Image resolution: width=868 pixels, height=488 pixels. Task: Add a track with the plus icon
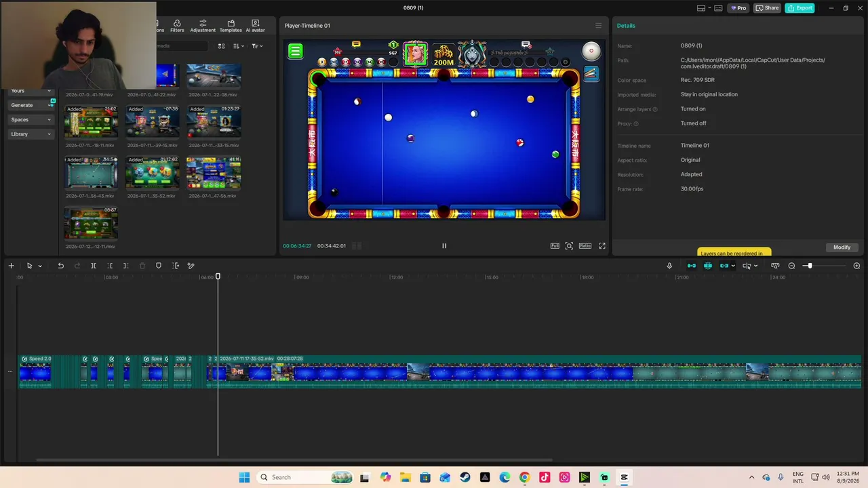click(11, 266)
